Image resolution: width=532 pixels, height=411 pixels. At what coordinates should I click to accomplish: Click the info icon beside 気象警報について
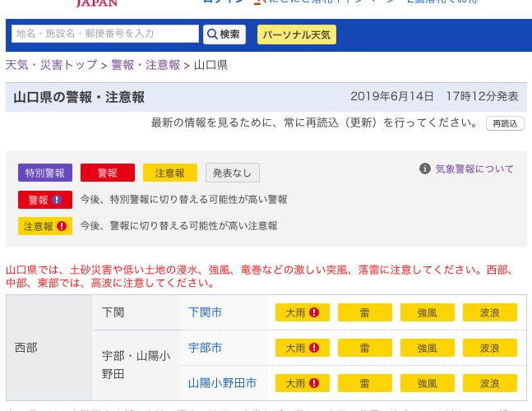coord(425,169)
